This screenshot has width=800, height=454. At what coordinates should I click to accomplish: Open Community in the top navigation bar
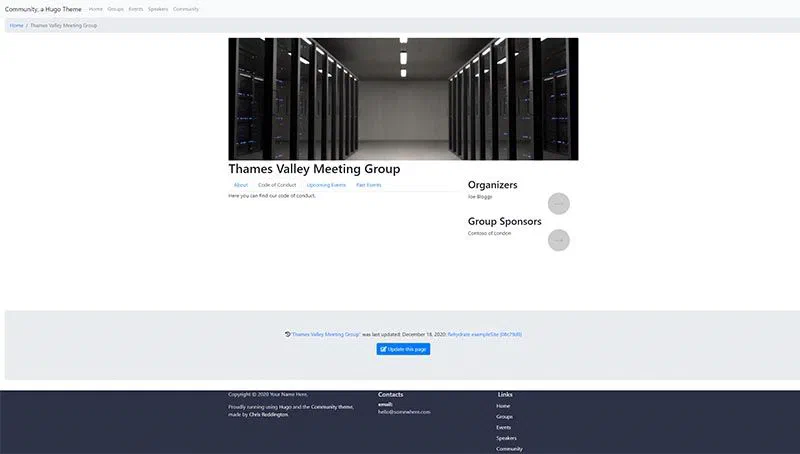coord(186,9)
